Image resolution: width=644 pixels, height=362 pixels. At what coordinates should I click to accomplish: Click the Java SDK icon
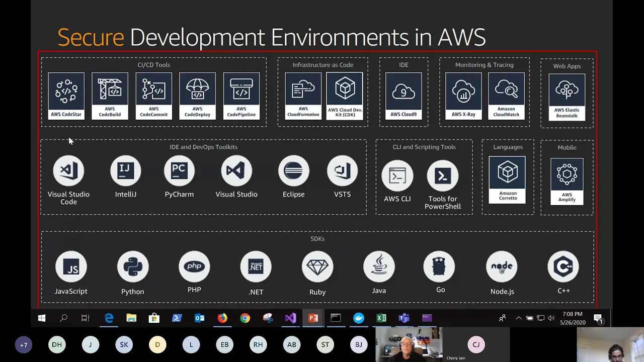click(379, 266)
